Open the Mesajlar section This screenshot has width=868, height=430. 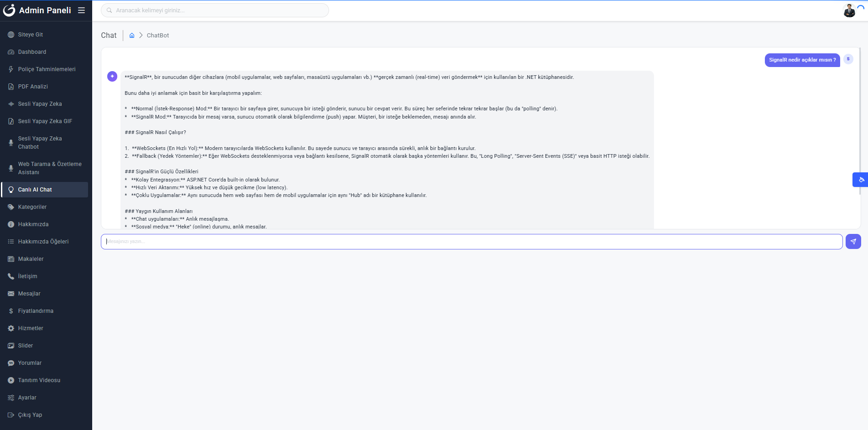[45, 294]
